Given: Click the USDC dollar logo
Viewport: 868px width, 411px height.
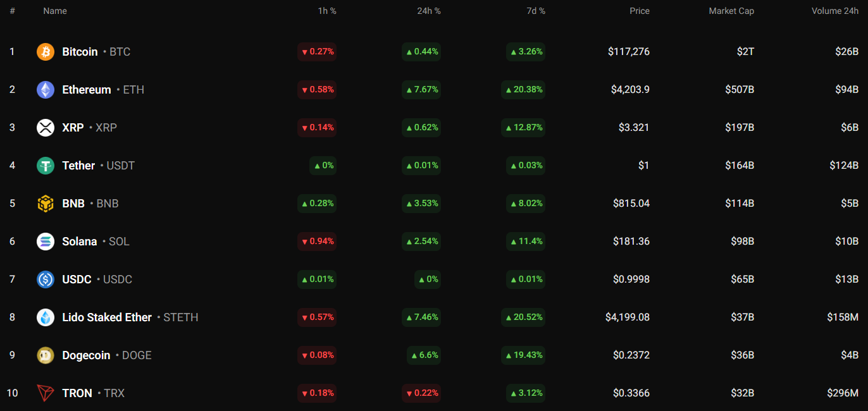Looking at the screenshot, I should [45, 279].
